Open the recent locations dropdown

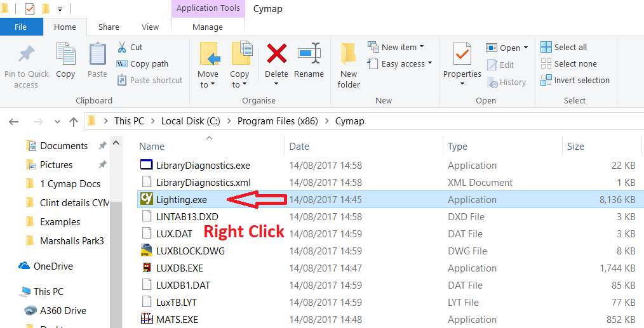(x=58, y=122)
